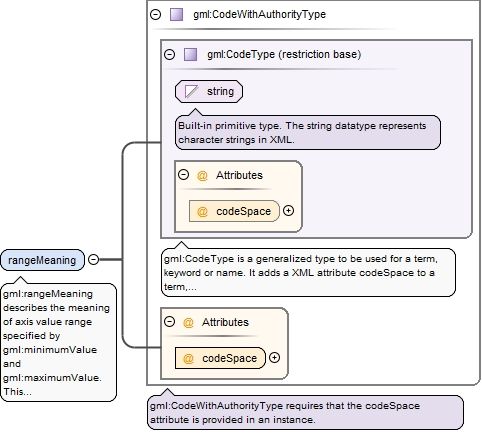Screen dimensions: 482x433
Task: Click the @ icon beside upper Attributes
Action: pos(202,175)
